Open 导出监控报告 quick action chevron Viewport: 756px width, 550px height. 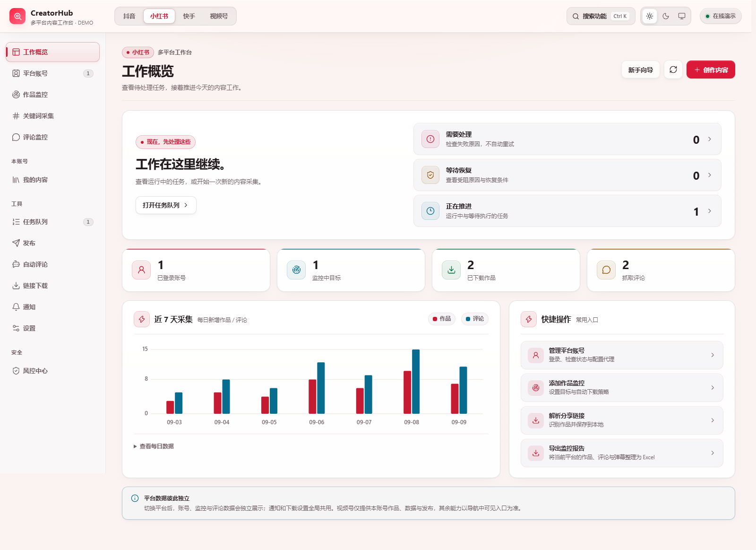point(713,453)
